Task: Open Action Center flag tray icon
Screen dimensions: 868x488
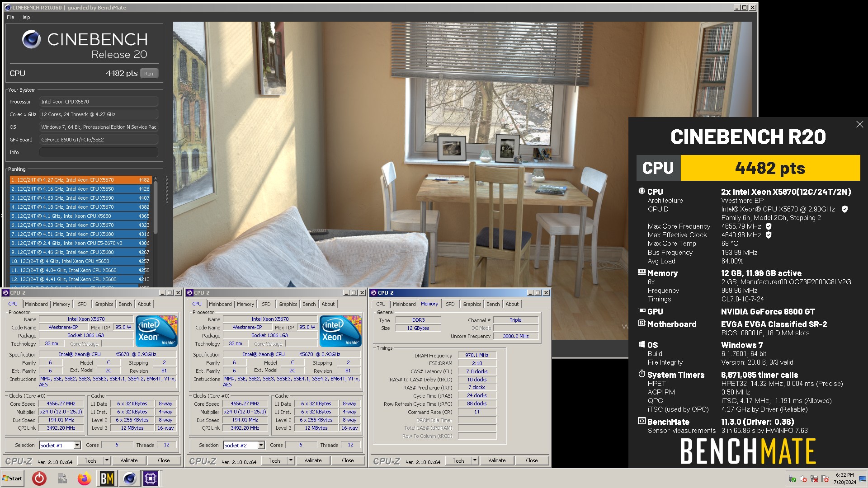Action: pos(826,479)
